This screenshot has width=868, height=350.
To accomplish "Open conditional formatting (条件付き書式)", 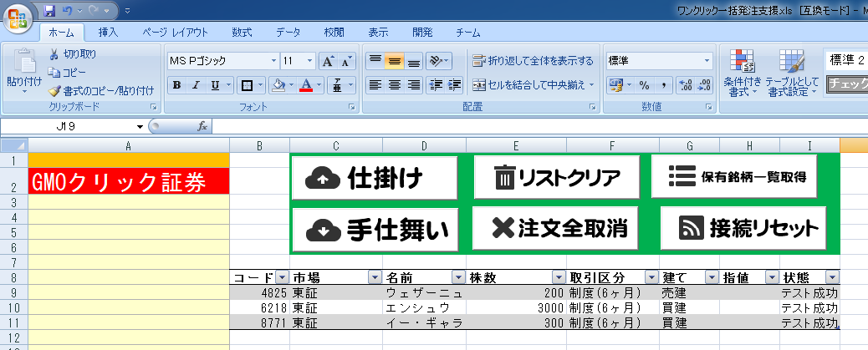I will tap(742, 73).
